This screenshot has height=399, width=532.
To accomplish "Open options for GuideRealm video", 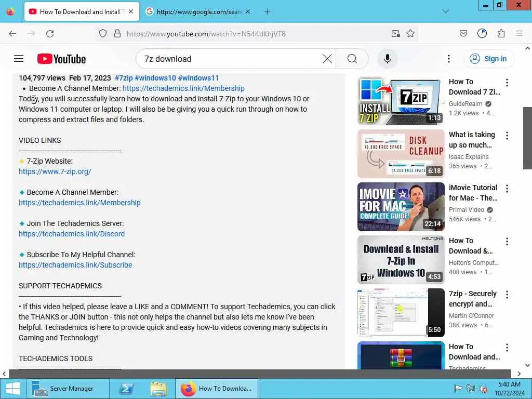I will coord(507,83).
